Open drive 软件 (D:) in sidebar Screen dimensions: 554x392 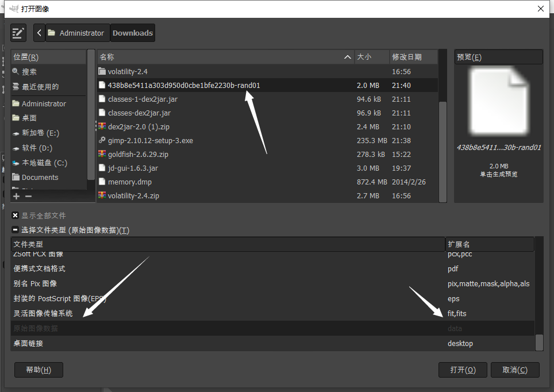pyautogui.click(x=48, y=148)
